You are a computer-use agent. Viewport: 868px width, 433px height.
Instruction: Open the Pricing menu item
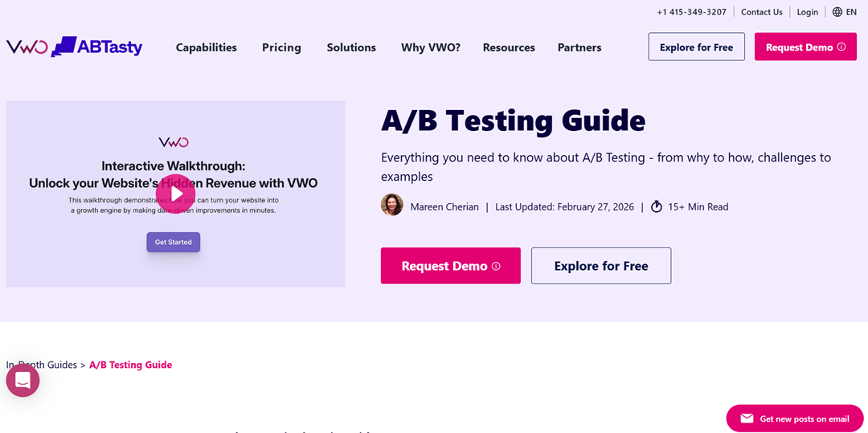(281, 47)
